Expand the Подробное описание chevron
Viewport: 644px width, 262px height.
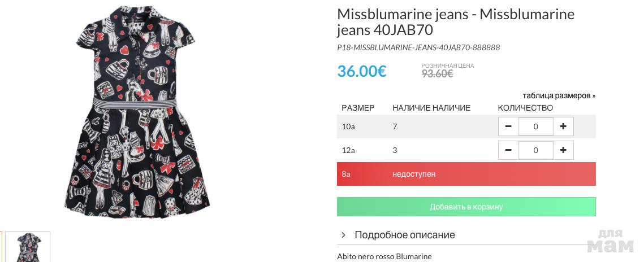(x=343, y=235)
